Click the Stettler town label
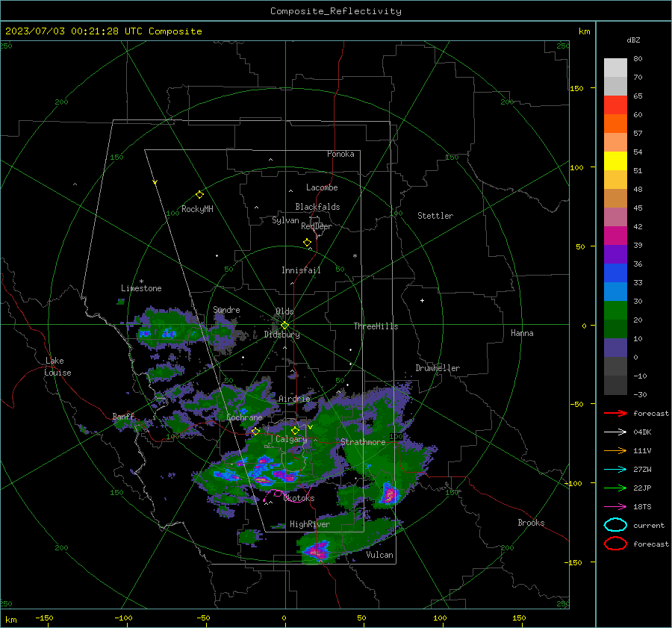The width and height of the screenshot is (672, 628). click(x=435, y=216)
